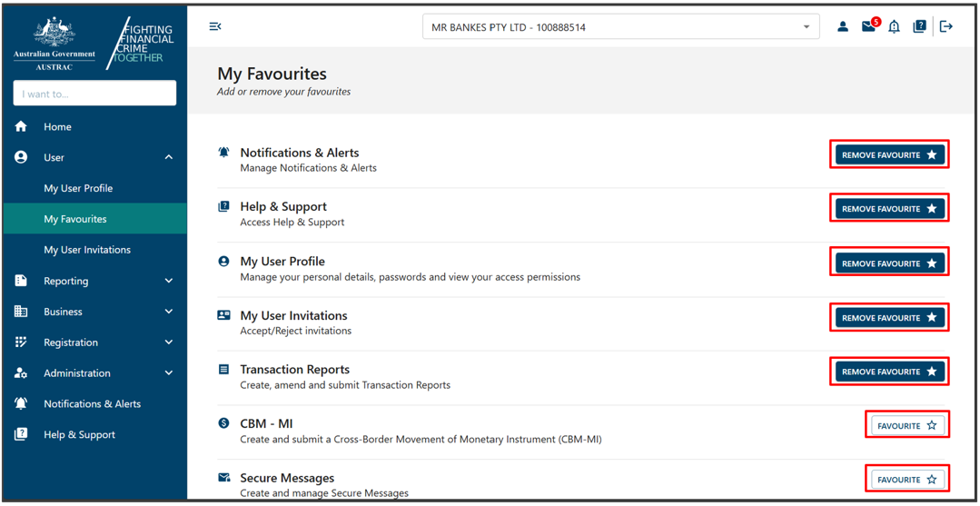The image size is (980, 506).
Task: Click the Notifications & Alerts bell icon in sidebar
Action: [x=21, y=403]
